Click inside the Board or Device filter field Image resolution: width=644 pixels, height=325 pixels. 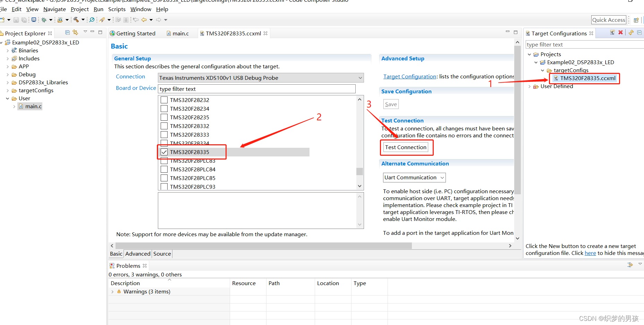[x=257, y=89]
